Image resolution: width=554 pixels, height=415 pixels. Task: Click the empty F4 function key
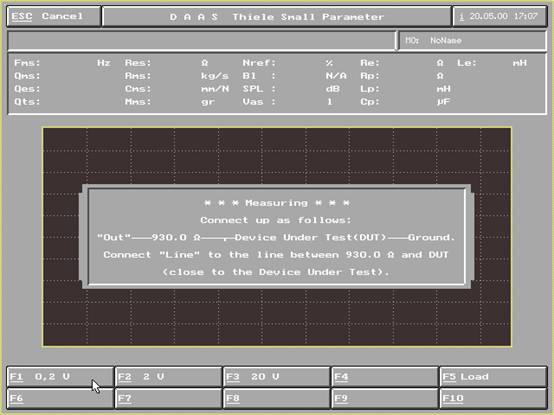[385, 377]
